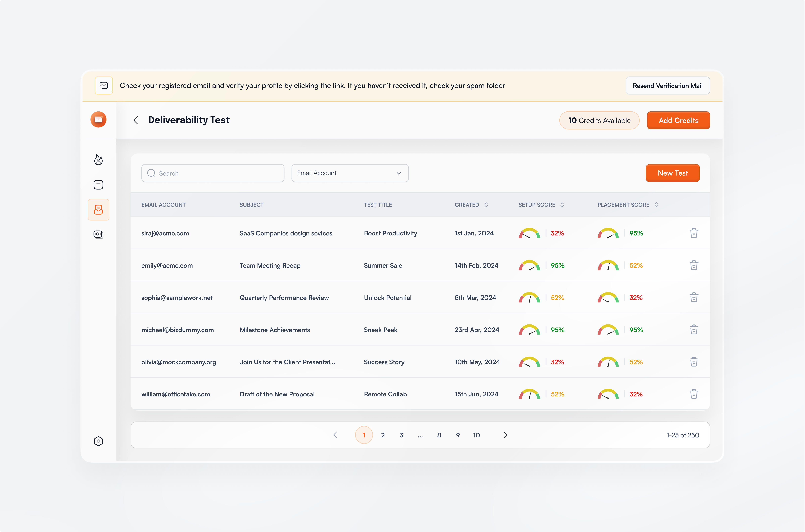Start a New Test

(x=672, y=173)
